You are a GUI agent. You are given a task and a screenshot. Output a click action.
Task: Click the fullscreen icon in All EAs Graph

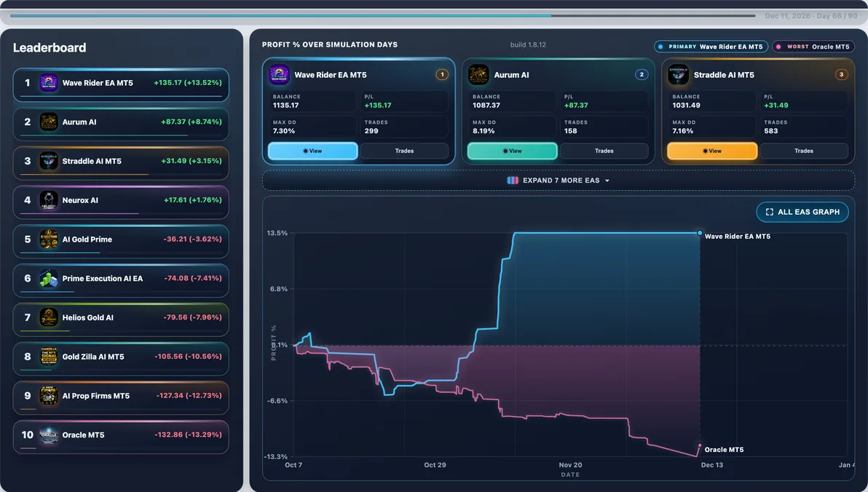tap(770, 212)
